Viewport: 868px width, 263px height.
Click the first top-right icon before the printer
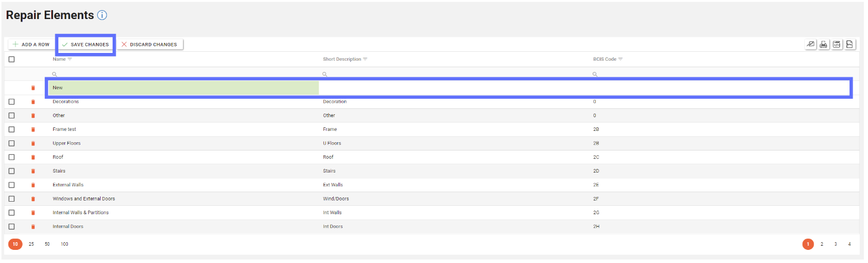pos(810,45)
